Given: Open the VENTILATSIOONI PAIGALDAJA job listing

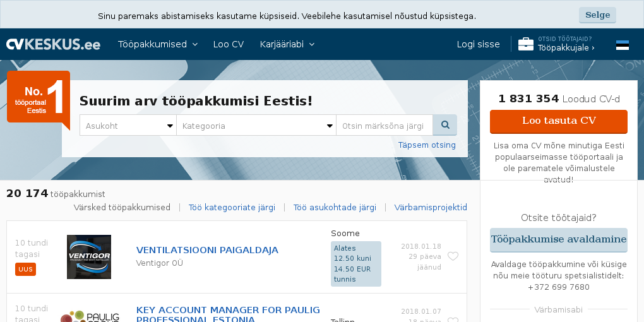Looking at the screenshot, I should 208,250.
